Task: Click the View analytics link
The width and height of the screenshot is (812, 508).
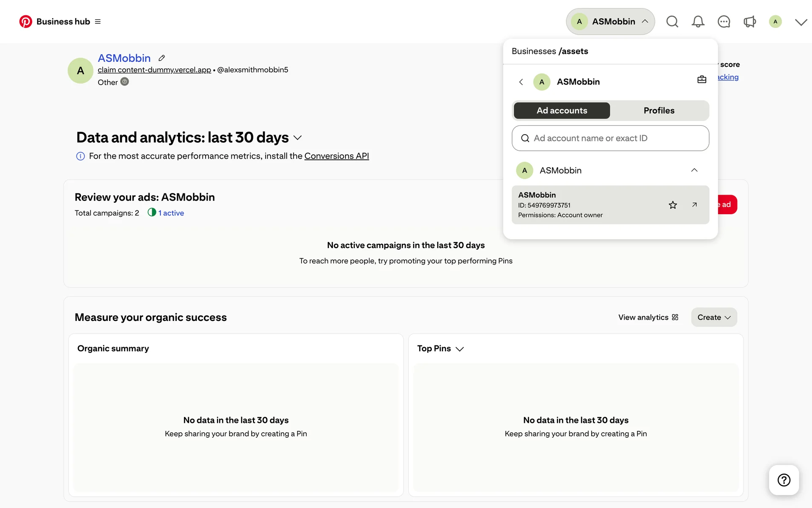Action: [648, 317]
